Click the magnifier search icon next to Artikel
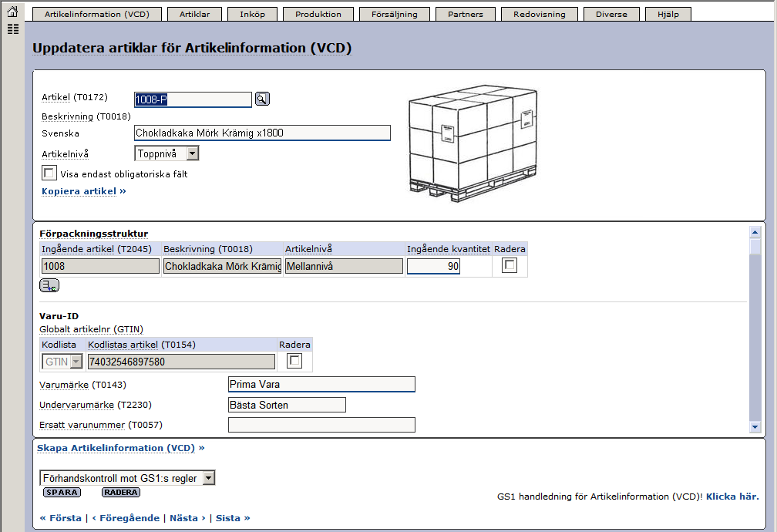 point(262,99)
